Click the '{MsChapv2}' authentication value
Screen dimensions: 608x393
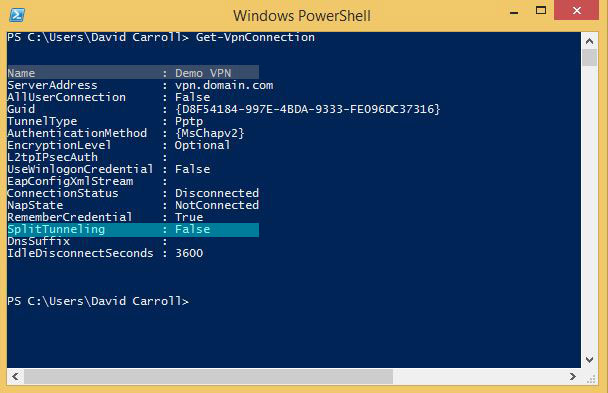(x=210, y=133)
